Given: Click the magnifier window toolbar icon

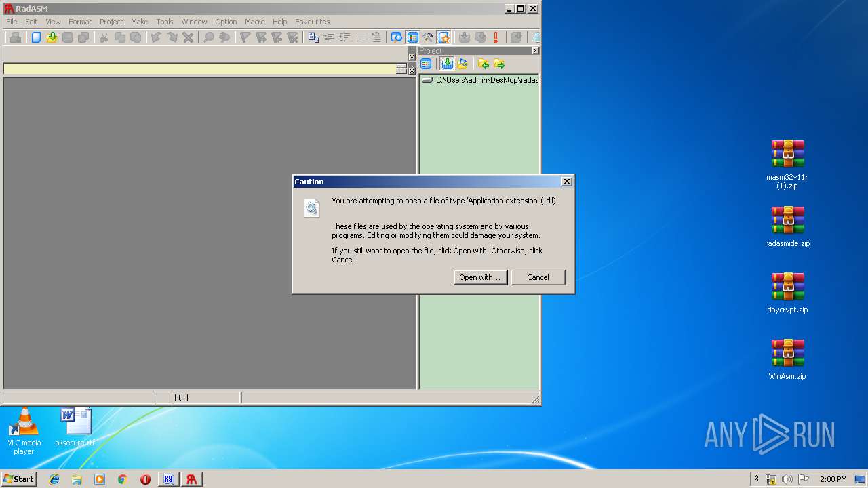Looking at the screenshot, I should [397, 37].
